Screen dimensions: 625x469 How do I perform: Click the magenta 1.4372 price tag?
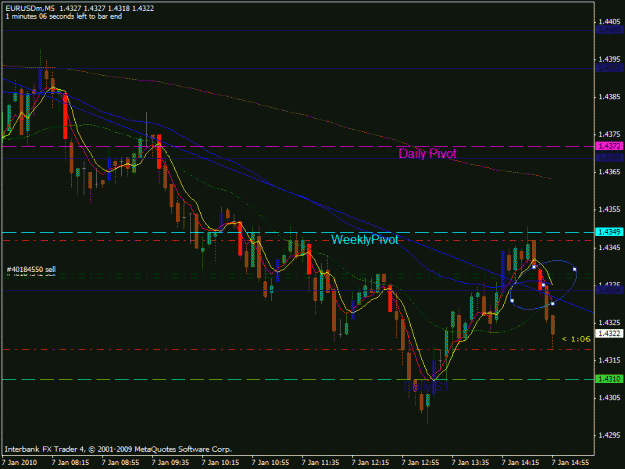pyautogui.click(x=609, y=146)
